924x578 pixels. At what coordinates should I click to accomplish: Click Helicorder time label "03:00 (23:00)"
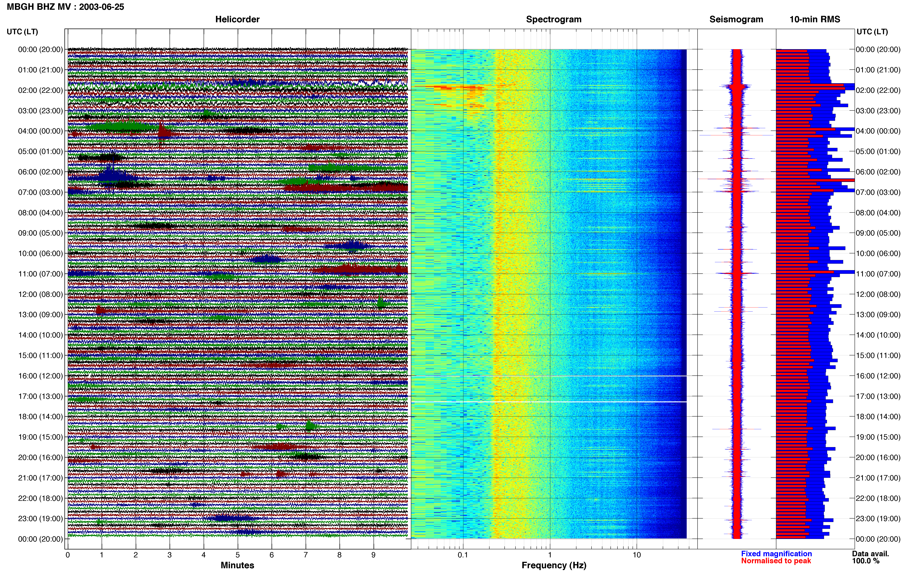click(x=41, y=111)
